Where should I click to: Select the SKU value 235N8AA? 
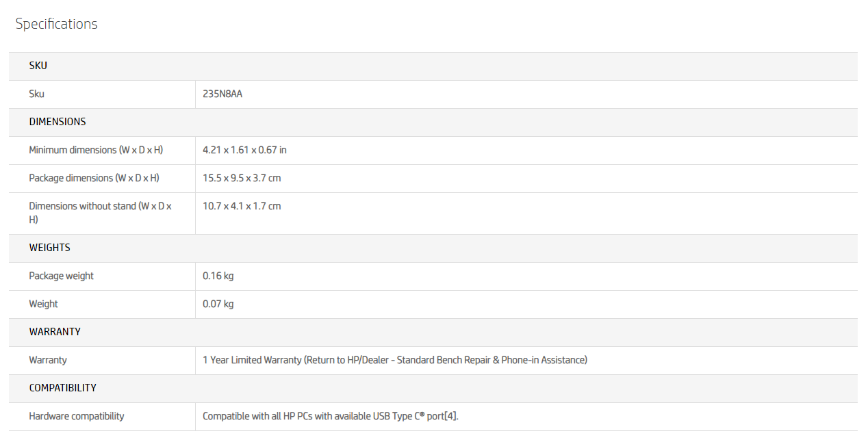pos(222,94)
